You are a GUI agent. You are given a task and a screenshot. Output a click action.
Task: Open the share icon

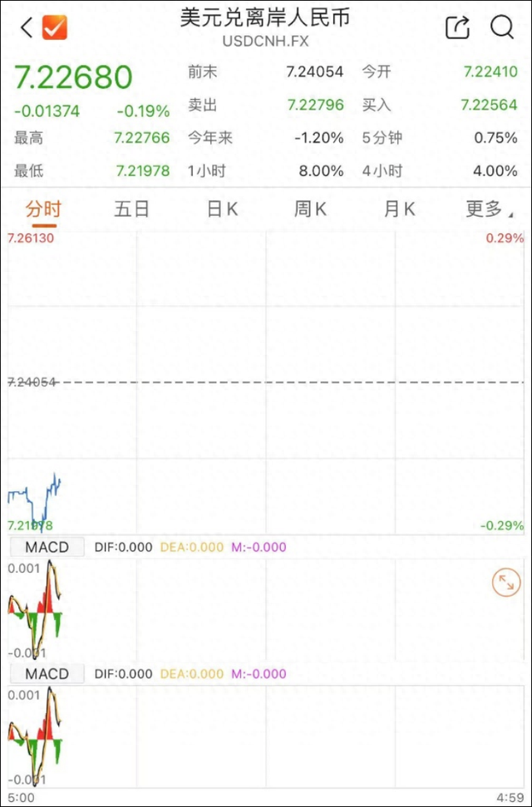pos(458,27)
